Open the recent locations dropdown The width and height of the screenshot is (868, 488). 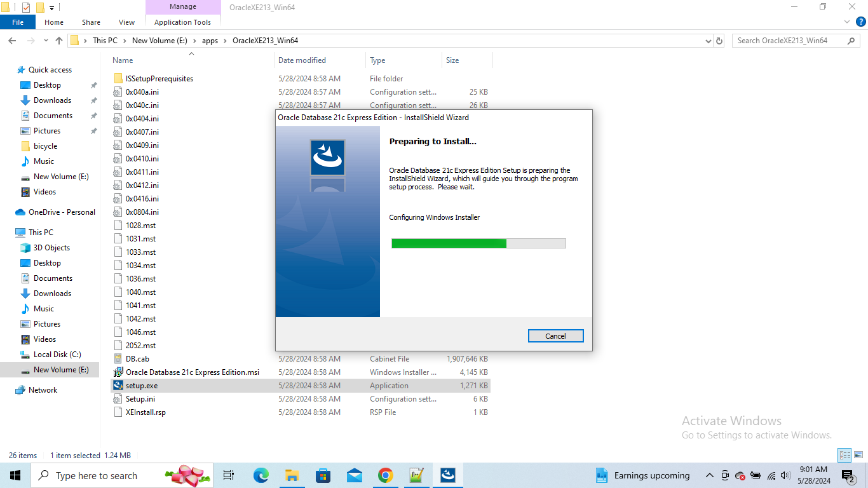tap(45, 41)
